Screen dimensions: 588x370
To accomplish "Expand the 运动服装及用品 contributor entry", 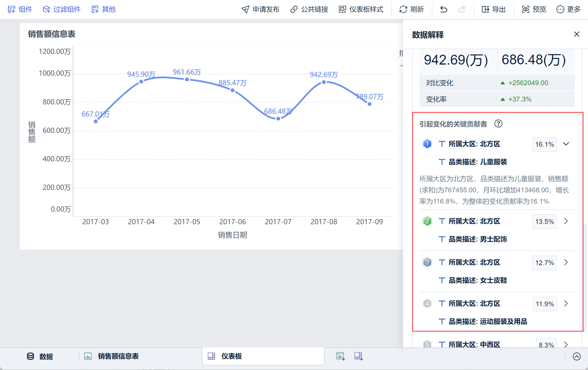I will (x=566, y=304).
